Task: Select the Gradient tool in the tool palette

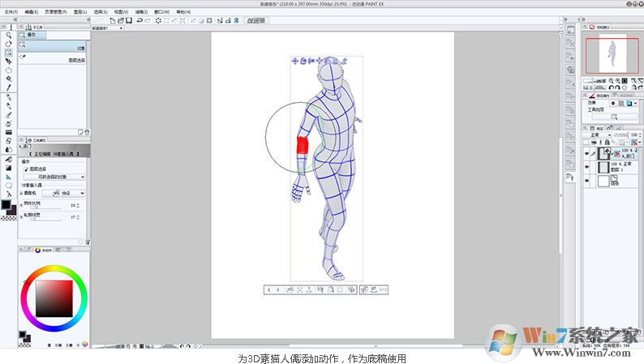Action: pos(8,168)
